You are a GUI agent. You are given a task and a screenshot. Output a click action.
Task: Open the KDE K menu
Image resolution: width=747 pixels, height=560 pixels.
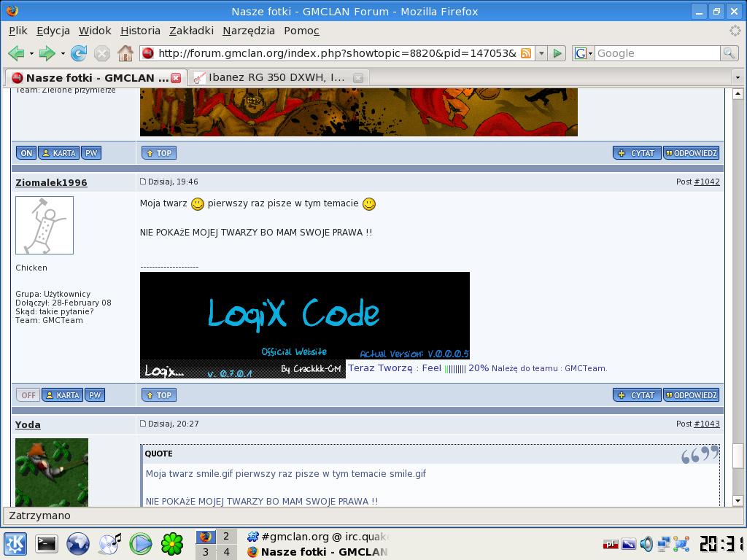click(15, 543)
